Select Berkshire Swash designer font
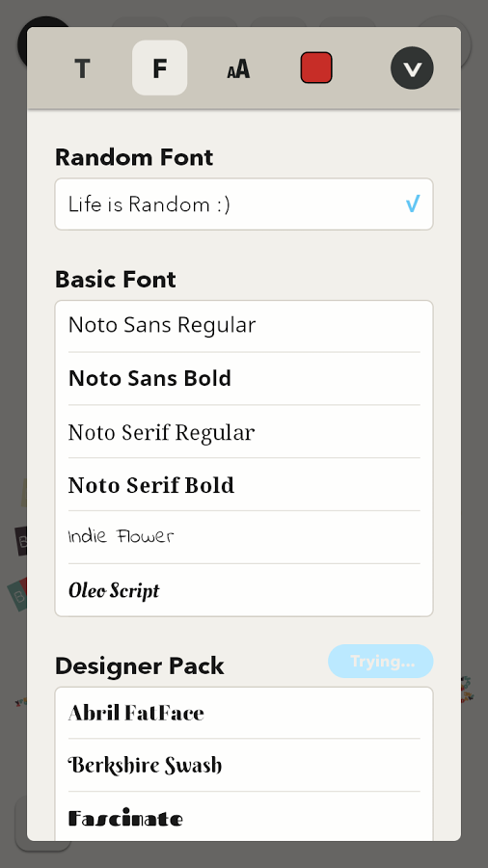This screenshot has height=868, width=488. tap(244, 765)
